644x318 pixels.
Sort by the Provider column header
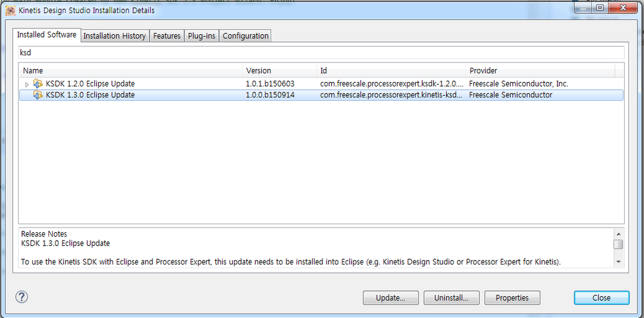[x=540, y=71]
